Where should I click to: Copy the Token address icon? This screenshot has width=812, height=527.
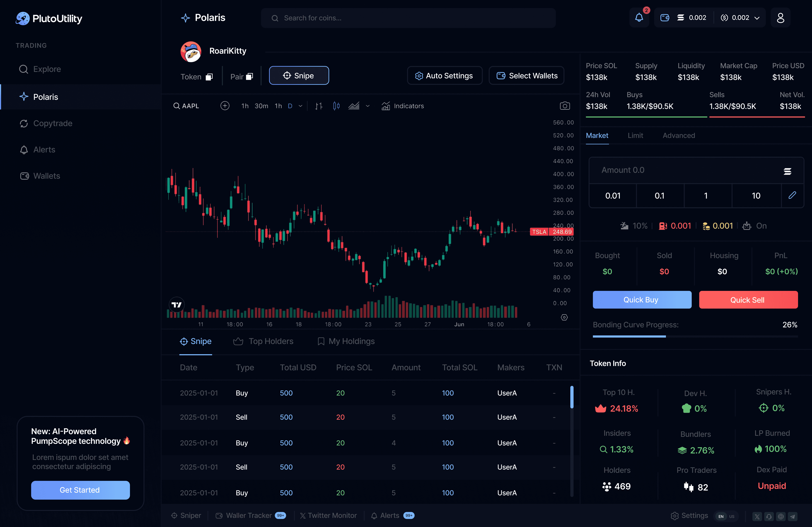coord(209,77)
